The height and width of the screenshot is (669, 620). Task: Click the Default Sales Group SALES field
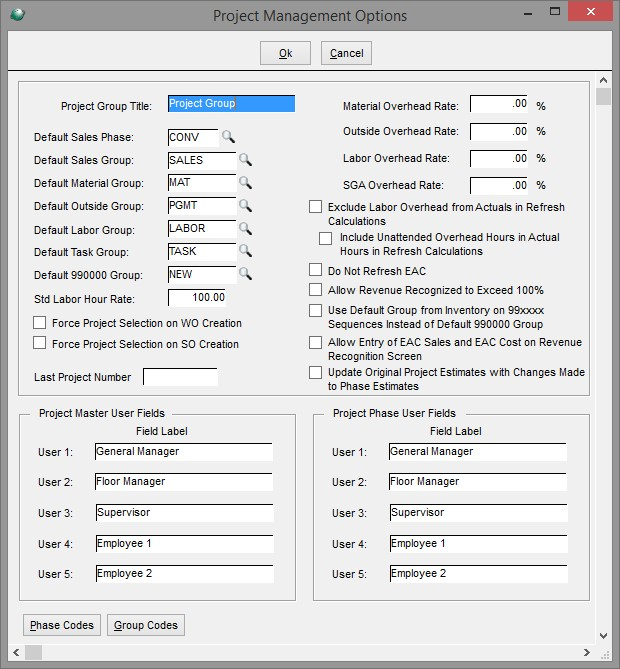[x=202, y=160]
